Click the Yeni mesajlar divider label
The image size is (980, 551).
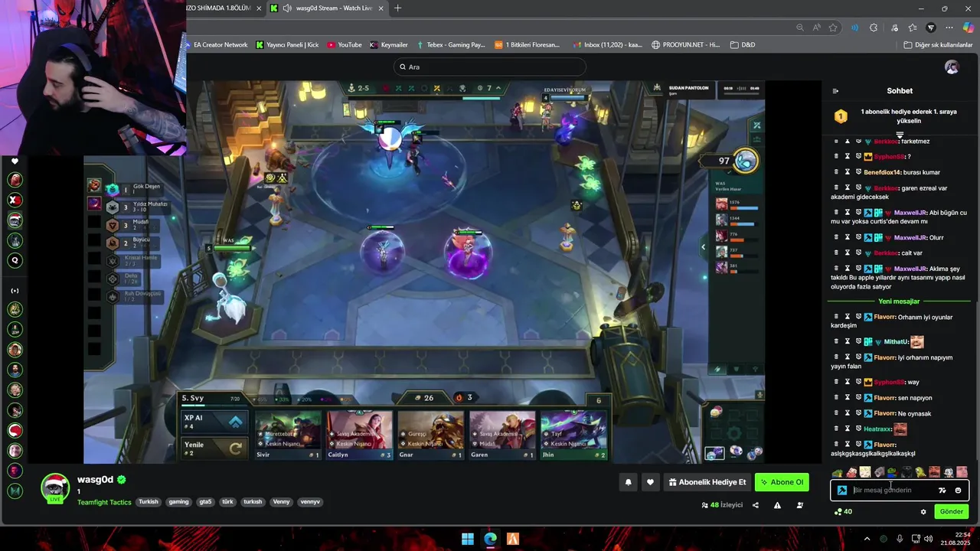pos(899,302)
